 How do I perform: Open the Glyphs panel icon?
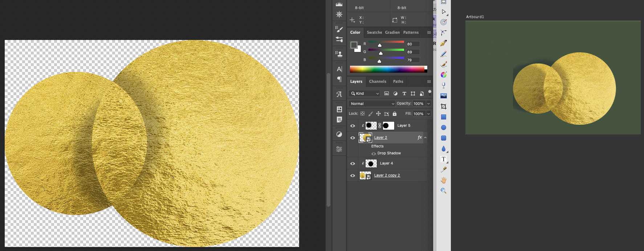[x=339, y=94]
